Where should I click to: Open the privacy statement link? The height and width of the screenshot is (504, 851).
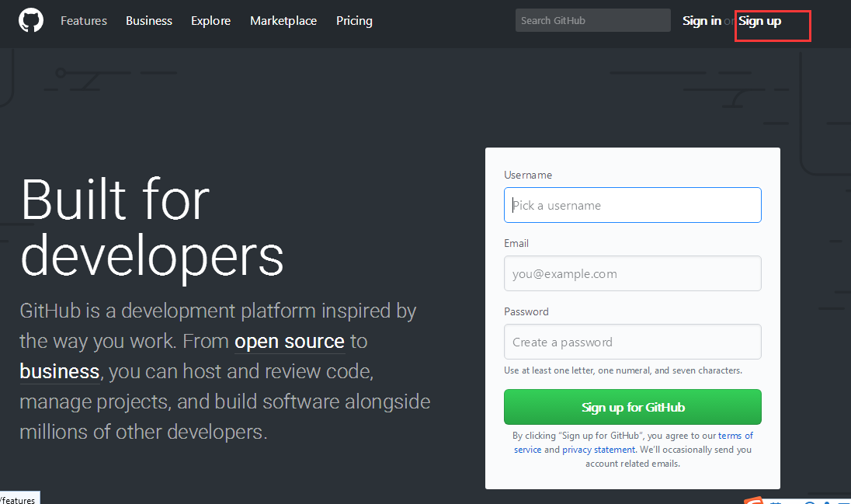(598, 450)
